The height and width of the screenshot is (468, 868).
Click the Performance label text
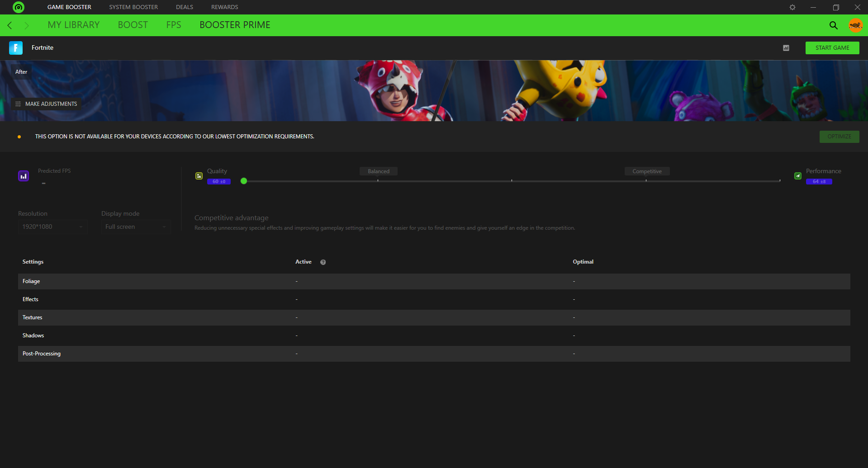tap(824, 171)
